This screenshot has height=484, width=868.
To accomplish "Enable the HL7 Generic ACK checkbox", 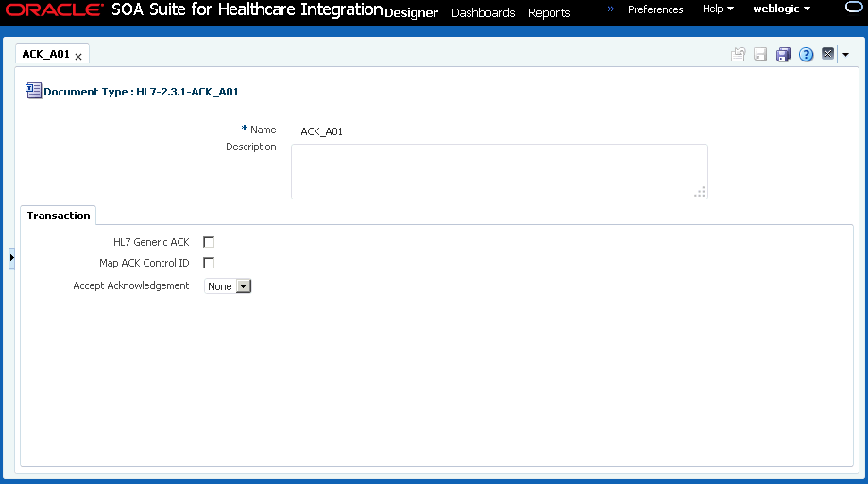I will click(209, 242).
